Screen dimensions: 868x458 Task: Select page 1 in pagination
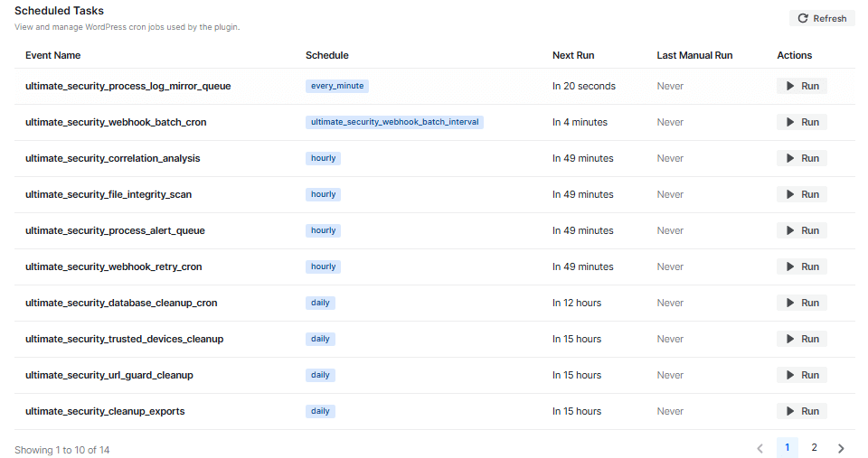787,448
